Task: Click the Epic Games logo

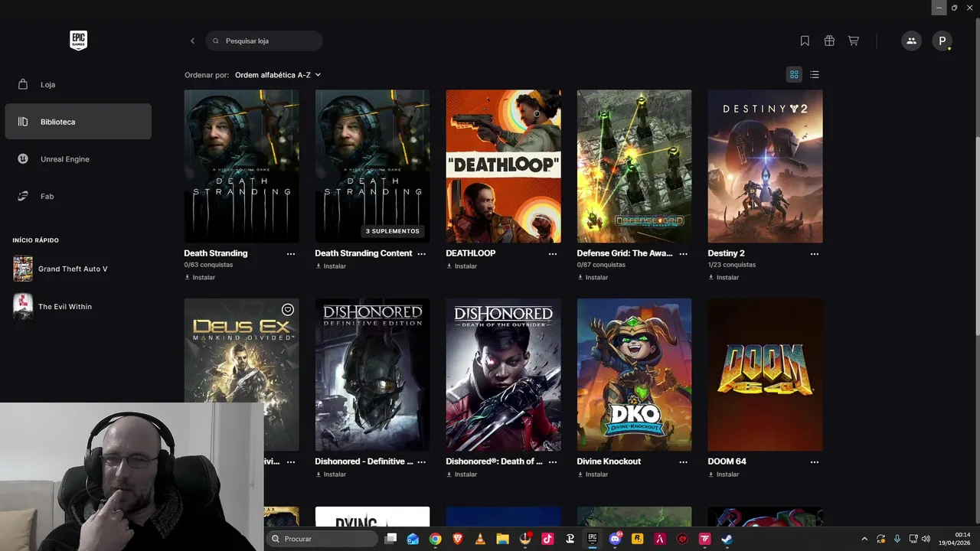Action: 78,41
